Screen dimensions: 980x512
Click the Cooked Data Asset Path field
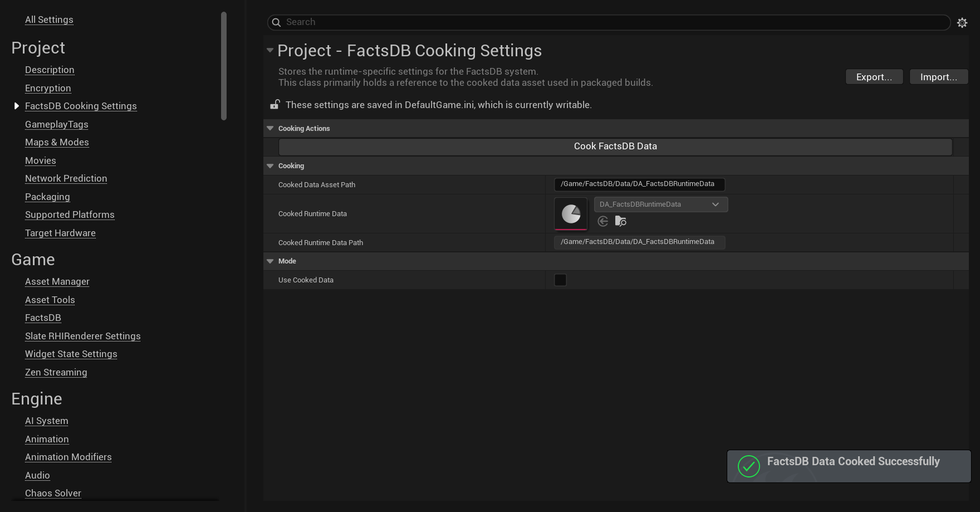(639, 184)
